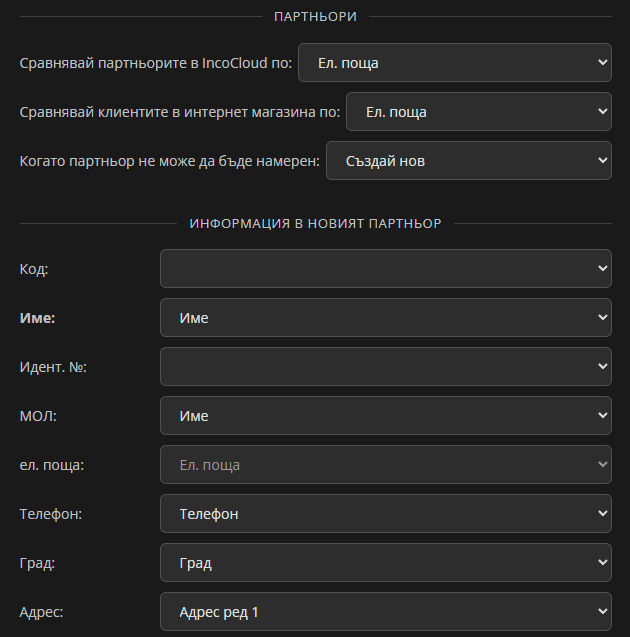Screen dimensions: 630x637
Task: Click the chevron arrow in 'Създай нов' selector
Action: click(603, 160)
